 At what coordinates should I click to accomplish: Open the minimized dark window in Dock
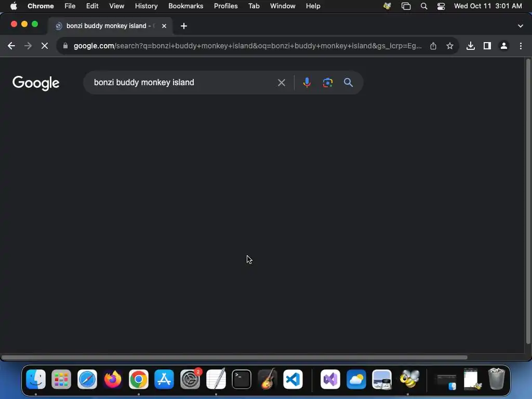(x=446, y=381)
